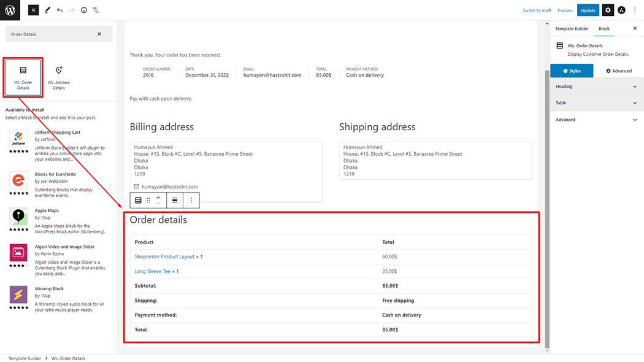Expand the Table panel

click(x=594, y=103)
